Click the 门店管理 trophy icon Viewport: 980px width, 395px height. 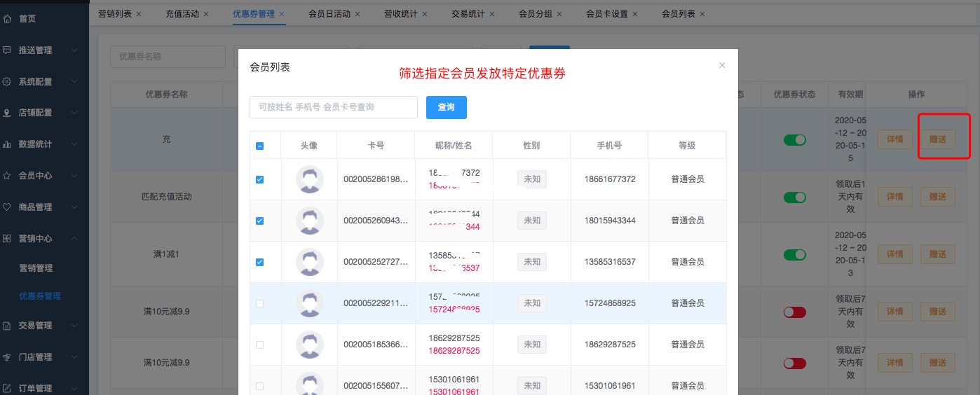click(x=8, y=357)
